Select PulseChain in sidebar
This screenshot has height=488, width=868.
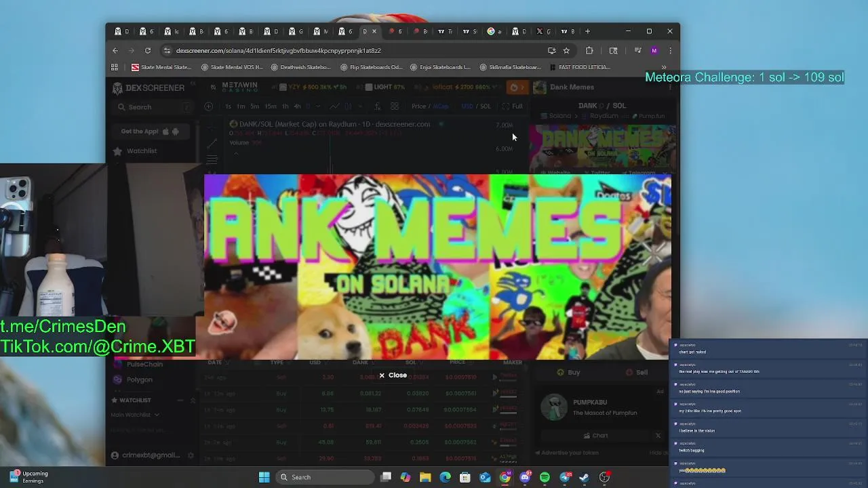tap(144, 364)
